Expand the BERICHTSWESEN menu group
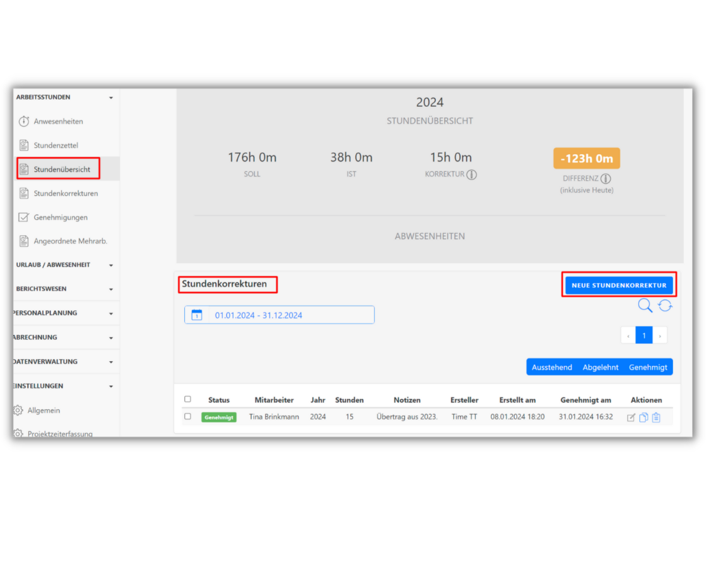The width and height of the screenshot is (706, 588). (111, 289)
